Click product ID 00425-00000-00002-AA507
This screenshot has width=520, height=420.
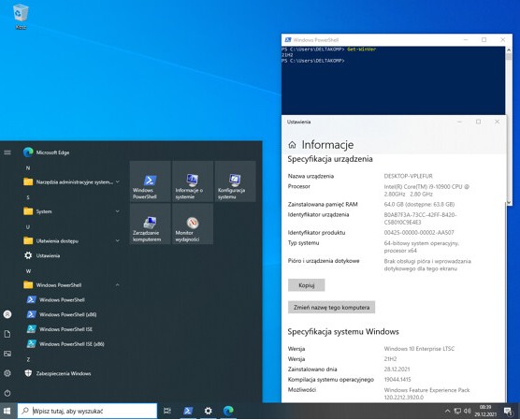point(419,233)
